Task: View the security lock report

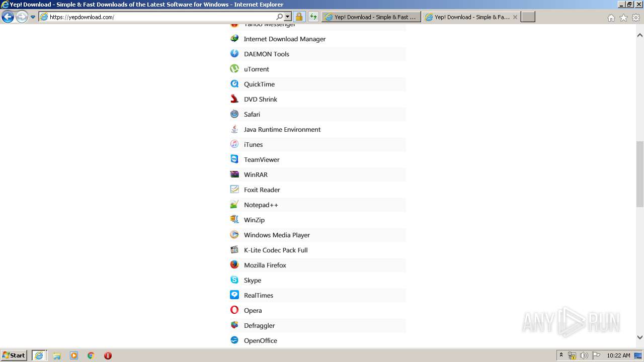Action: 299,17
